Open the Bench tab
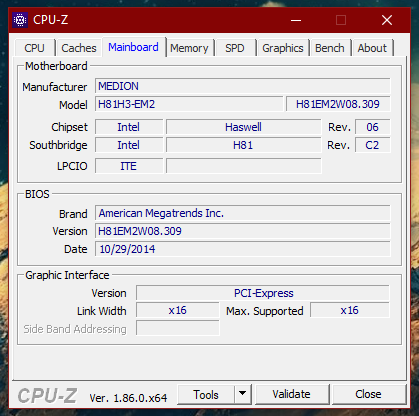Image resolution: width=419 pixels, height=416 pixels. click(x=330, y=48)
